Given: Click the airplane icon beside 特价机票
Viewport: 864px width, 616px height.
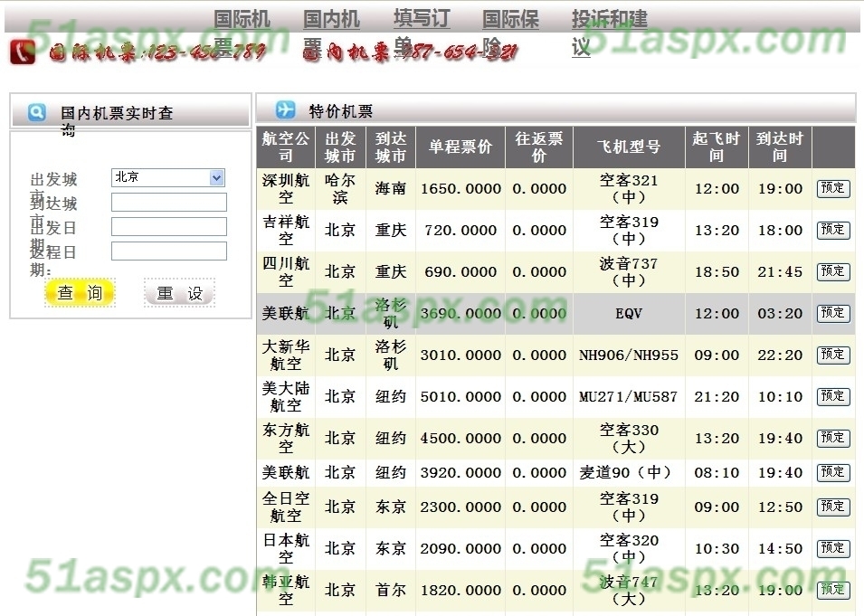Looking at the screenshot, I should coord(285,109).
